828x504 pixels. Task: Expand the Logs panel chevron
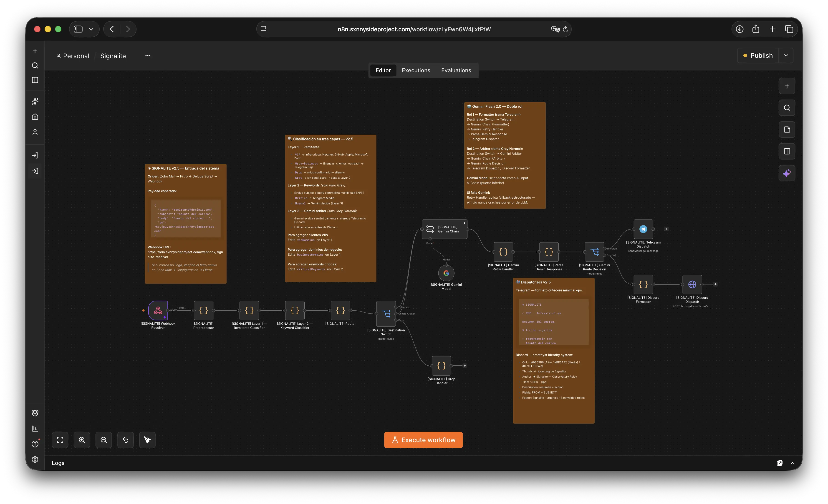(x=792, y=463)
